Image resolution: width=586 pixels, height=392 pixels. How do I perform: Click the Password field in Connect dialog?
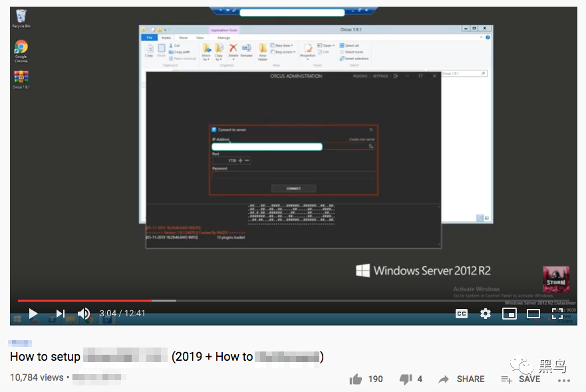(293, 175)
